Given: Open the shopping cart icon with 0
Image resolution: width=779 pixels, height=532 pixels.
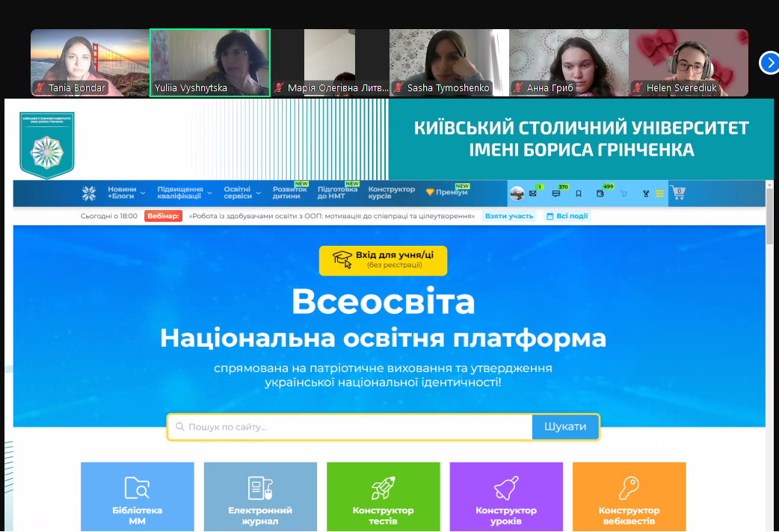Looking at the screenshot, I should point(677,193).
